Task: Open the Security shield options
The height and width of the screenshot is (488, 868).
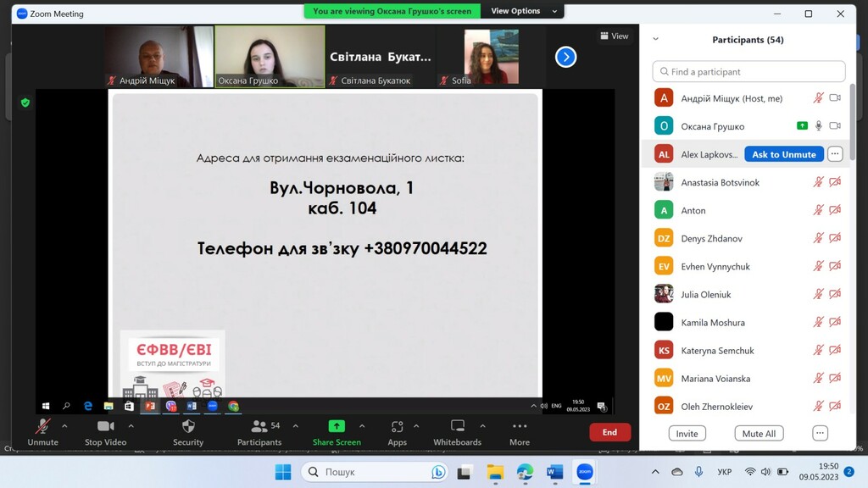Action: [188, 427]
